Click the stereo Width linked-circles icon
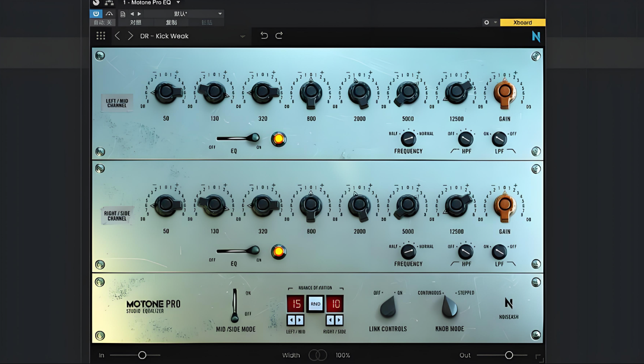This screenshot has width=644, height=364. tap(318, 355)
